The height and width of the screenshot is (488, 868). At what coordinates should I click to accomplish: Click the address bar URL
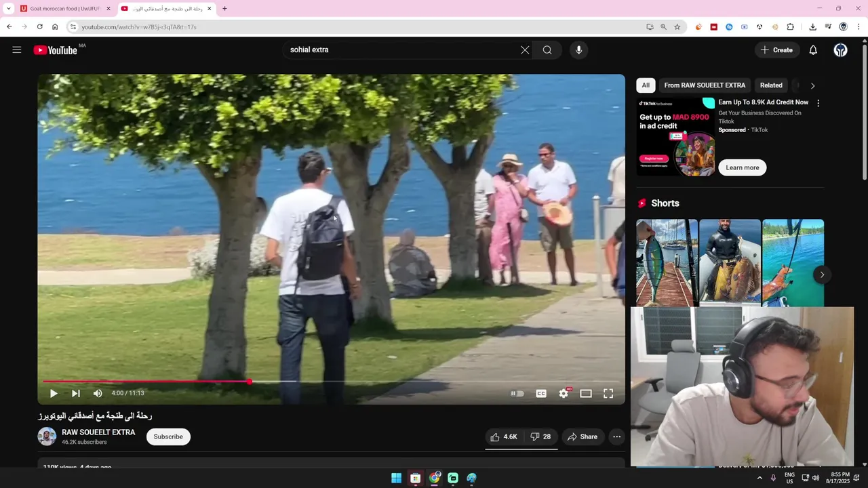coord(139,27)
